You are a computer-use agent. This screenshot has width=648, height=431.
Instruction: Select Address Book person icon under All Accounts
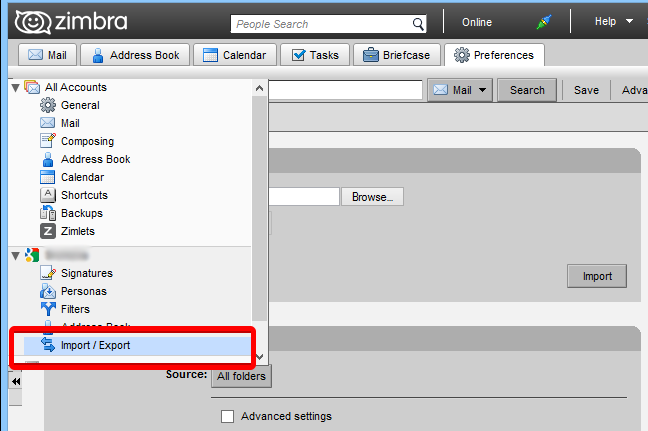[48, 159]
